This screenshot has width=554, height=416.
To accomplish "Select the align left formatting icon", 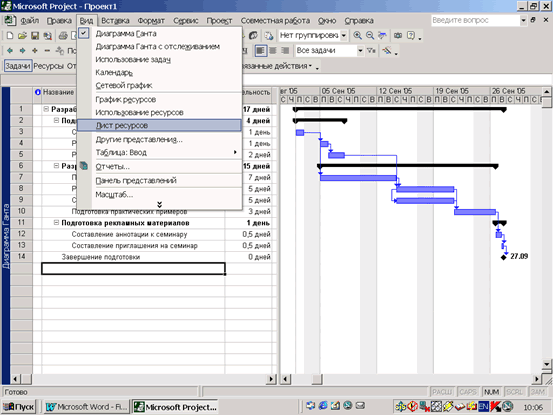I will tap(260, 51).
